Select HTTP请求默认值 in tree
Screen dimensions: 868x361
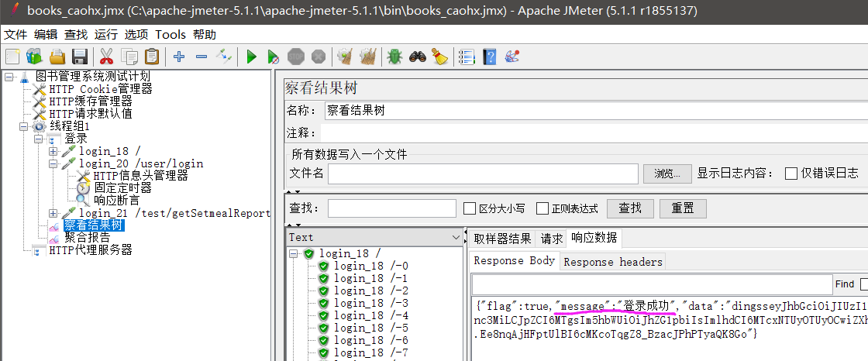(90, 114)
